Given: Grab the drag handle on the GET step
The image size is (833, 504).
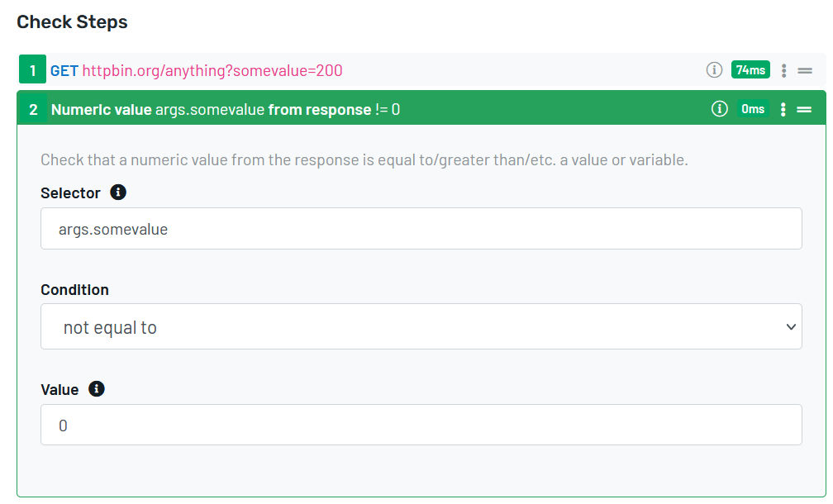Looking at the screenshot, I should 805,71.
